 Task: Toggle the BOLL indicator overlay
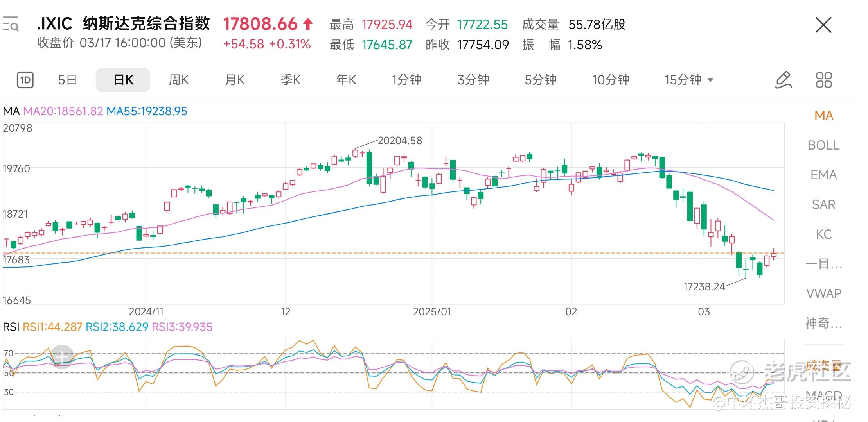click(823, 145)
